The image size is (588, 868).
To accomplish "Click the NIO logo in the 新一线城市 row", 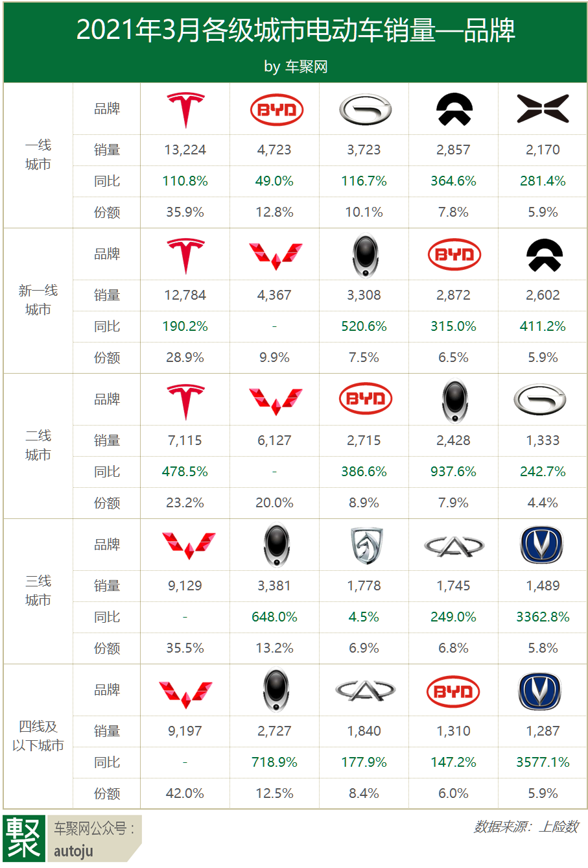I will click(543, 254).
